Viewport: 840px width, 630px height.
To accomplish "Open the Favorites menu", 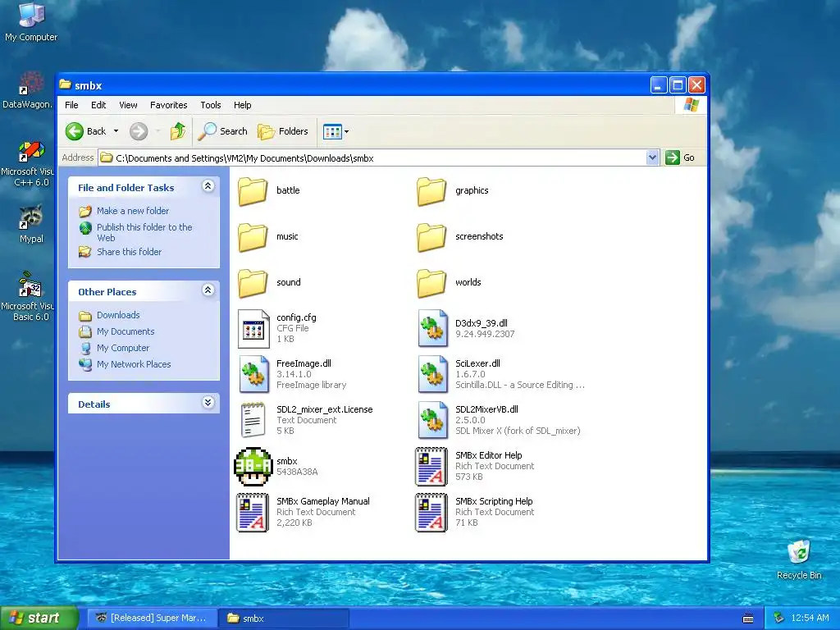I will 169,105.
